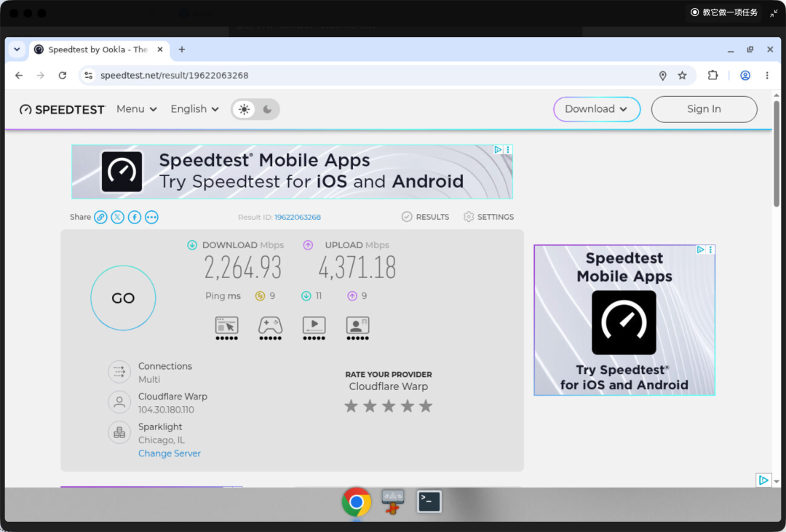
Task: Click the Speedtest Mobile Apps banner ad
Action: coord(292,172)
